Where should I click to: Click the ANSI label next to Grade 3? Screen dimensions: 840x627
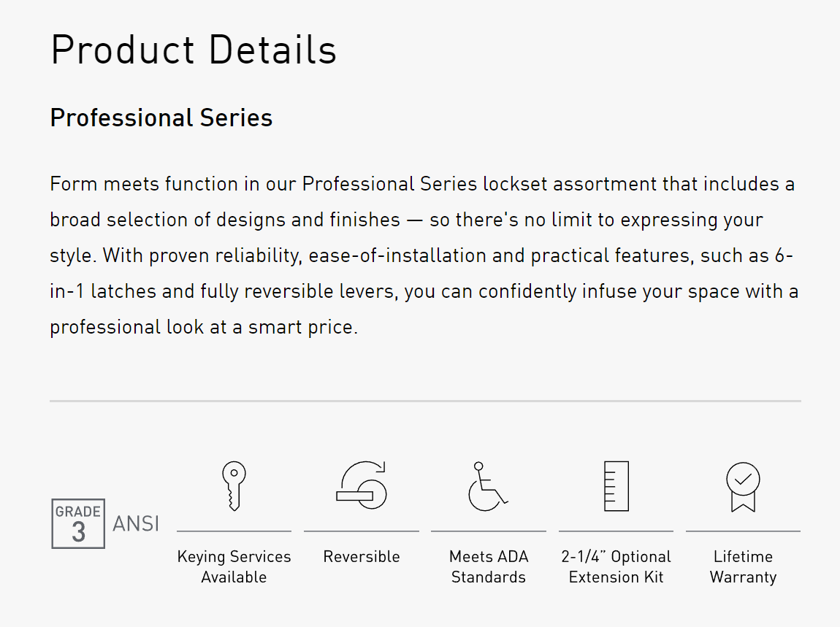(136, 523)
